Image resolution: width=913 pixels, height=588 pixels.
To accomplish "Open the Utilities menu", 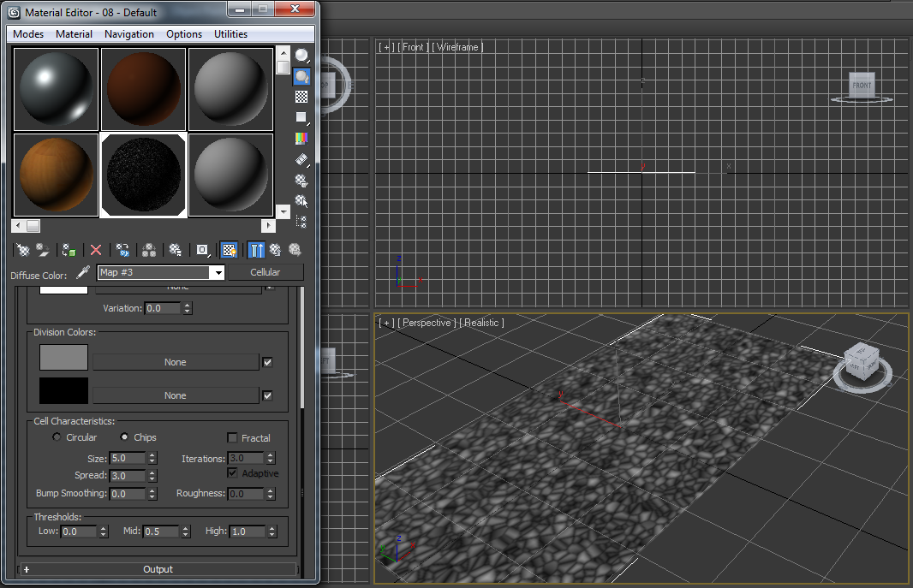I will point(230,34).
